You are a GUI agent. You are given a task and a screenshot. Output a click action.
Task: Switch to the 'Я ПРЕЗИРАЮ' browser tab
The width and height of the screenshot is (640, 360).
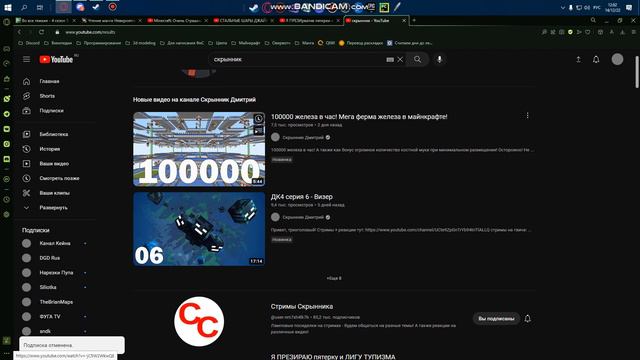click(x=309, y=20)
